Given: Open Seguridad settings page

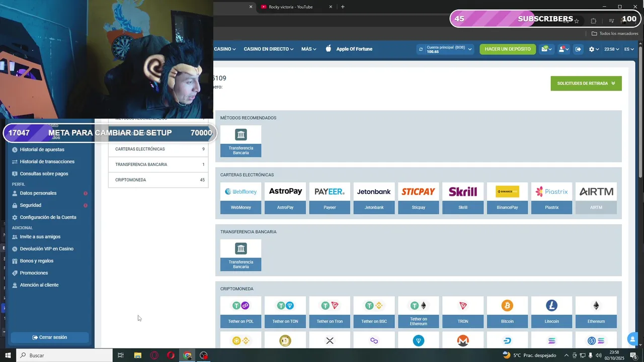Looking at the screenshot, I should coord(31,205).
